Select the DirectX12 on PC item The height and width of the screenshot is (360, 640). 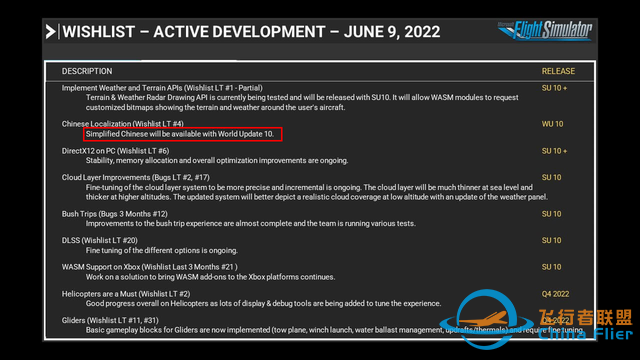[x=116, y=151]
